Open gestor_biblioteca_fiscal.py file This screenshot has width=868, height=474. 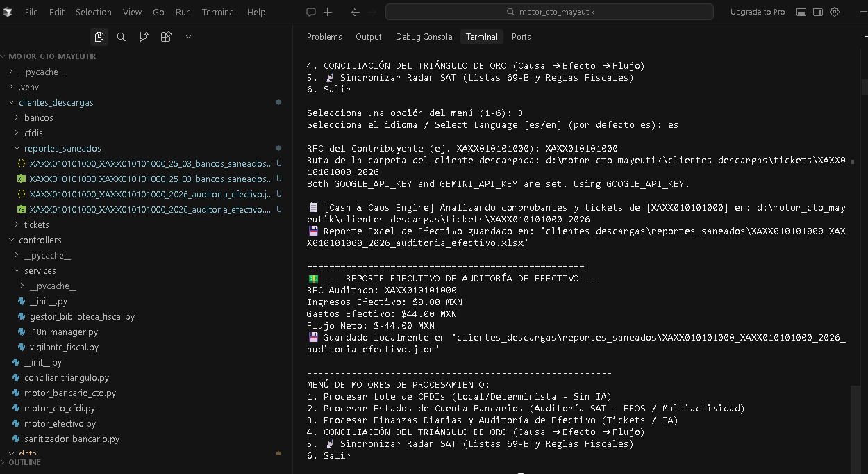(146, 316)
